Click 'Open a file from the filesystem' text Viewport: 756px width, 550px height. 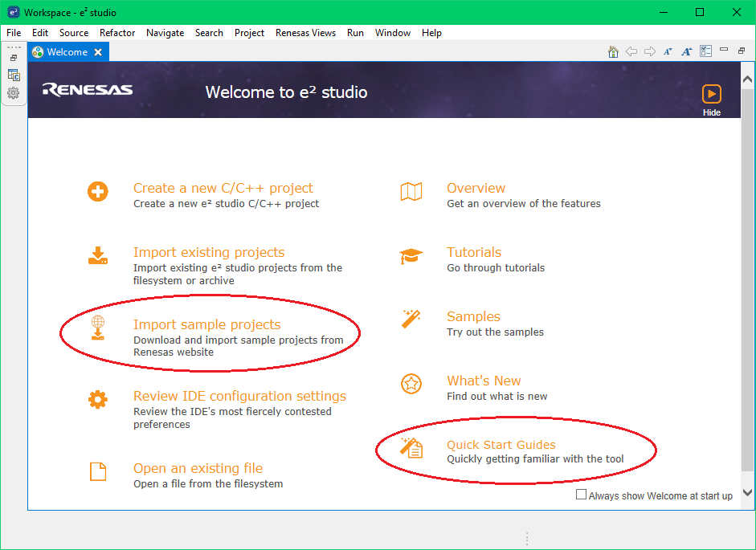[x=208, y=483]
